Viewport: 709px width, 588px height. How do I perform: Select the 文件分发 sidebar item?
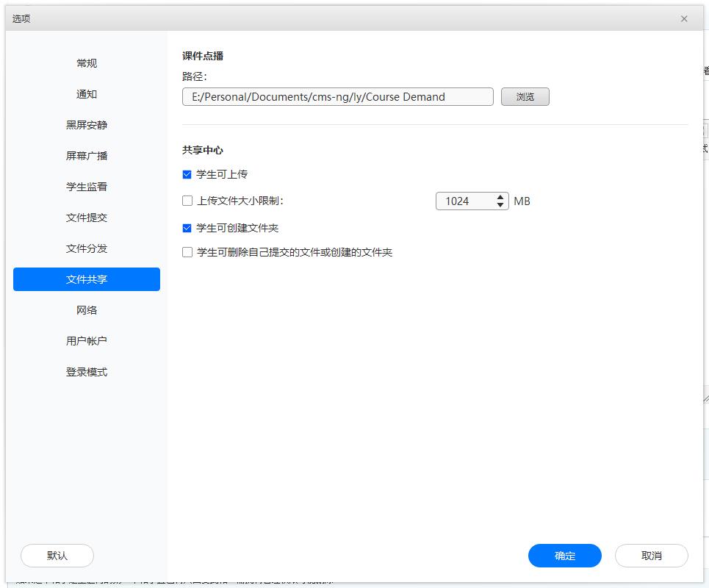pyautogui.click(x=86, y=248)
